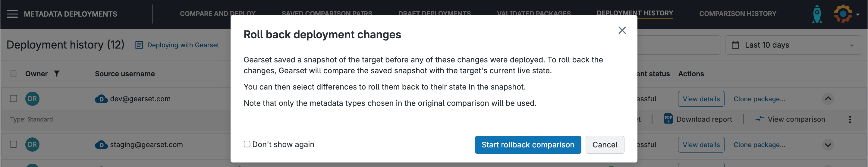Click the calendar icon in date filter
Viewport: 868px width, 167px height.
click(x=736, y=45)
